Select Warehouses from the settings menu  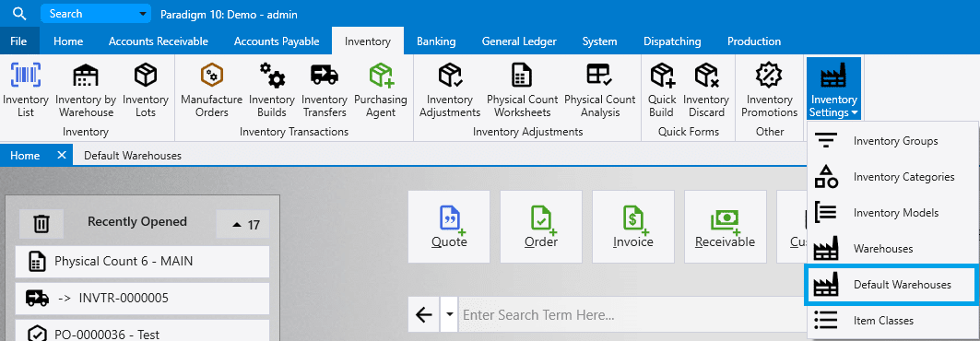pyautogui.click(x=892, y=249)
